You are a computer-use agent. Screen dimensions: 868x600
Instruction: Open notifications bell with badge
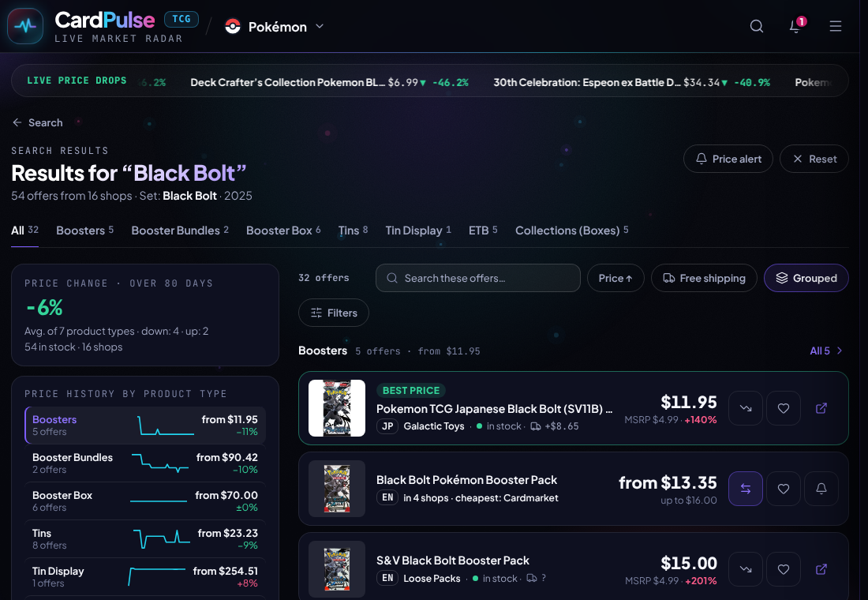796,26
